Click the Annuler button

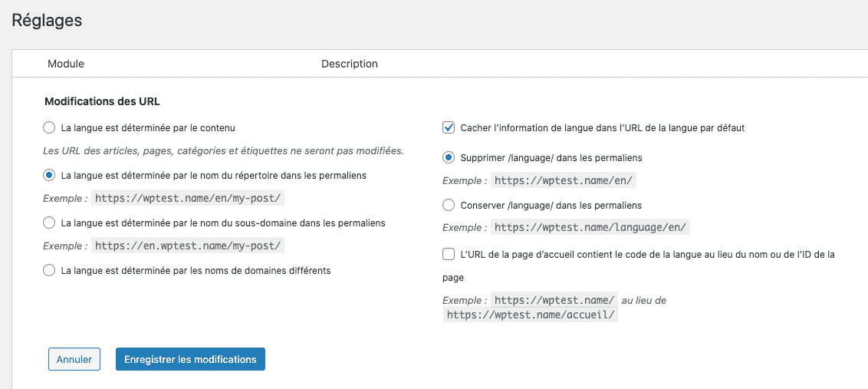[74, 359]
